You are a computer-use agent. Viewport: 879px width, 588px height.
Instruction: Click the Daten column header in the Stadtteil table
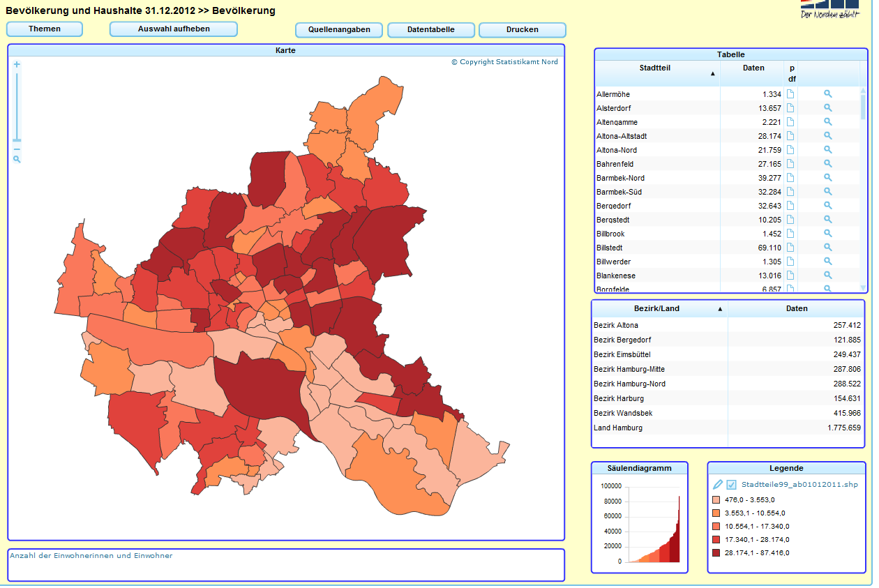[x=753, y=68]
